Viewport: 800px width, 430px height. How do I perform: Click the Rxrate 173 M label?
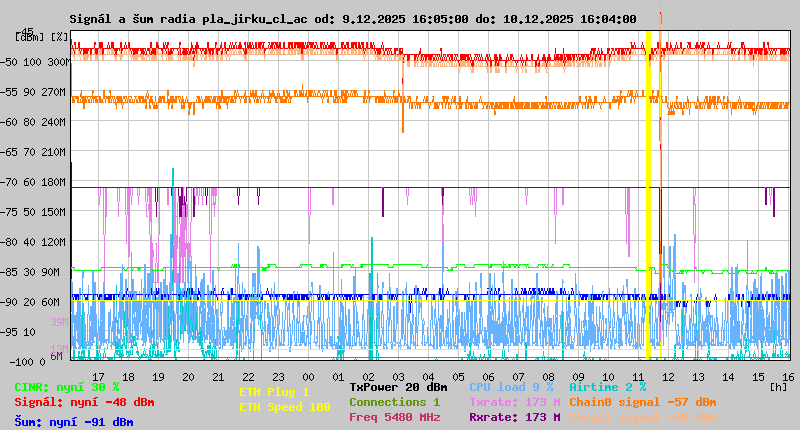coord(514,417)
